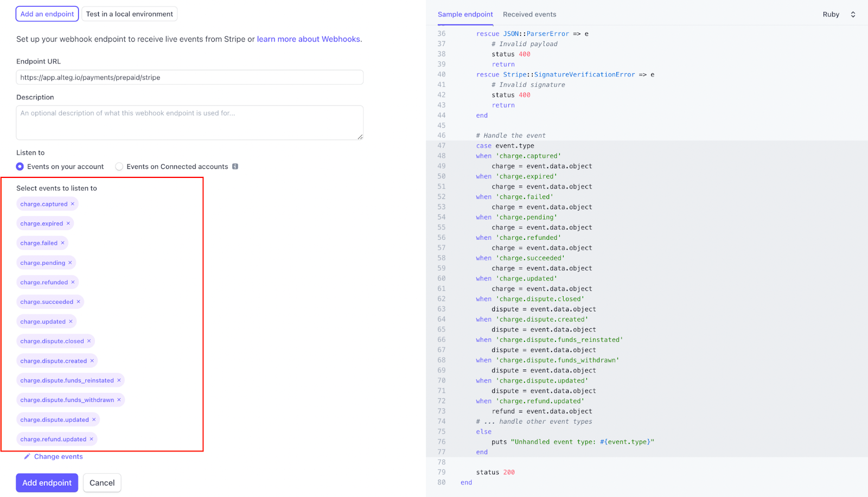This screenshot has width=868, height=497.
Task: Remove the charge.failed event tag
Action: [63, 243]
